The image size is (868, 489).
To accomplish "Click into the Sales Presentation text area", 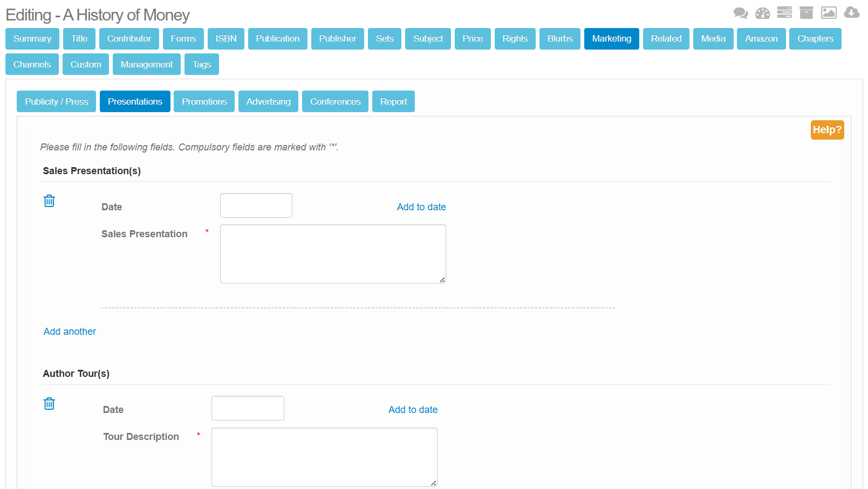I will pyautogui.click(x=333, y=254).
